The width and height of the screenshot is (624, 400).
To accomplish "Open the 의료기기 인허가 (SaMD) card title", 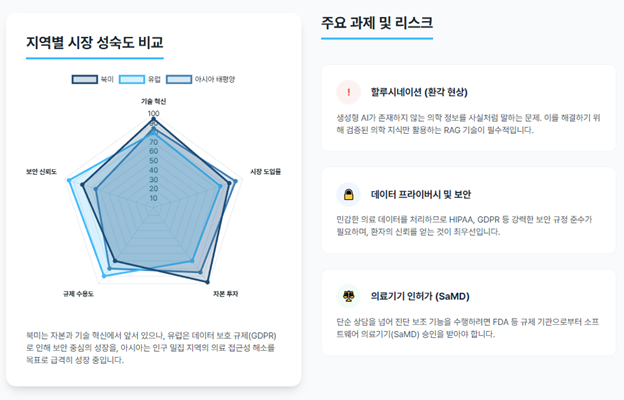I will (420, 297).
